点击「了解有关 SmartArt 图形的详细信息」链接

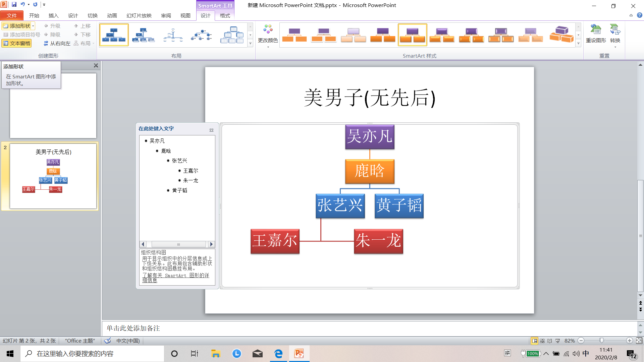click(175, 278)
